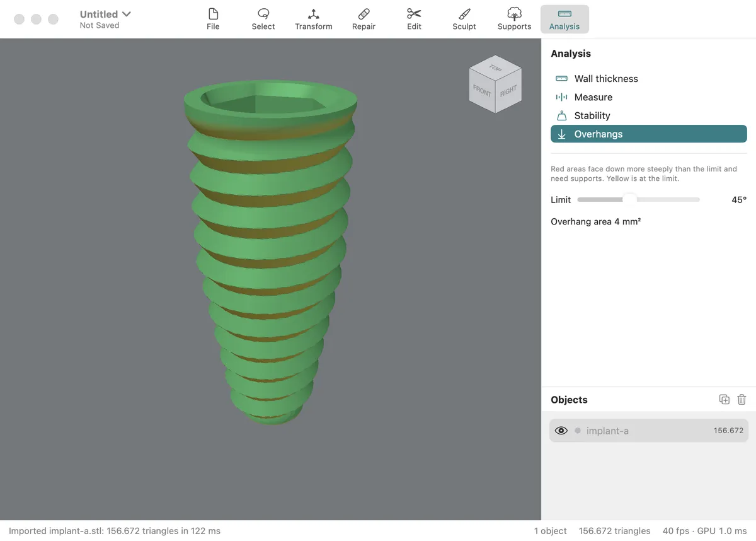Click the 156.672 triangle count in implant-a row
The width and height of the screenshot is (756, 541).
[x=728, y=431]
